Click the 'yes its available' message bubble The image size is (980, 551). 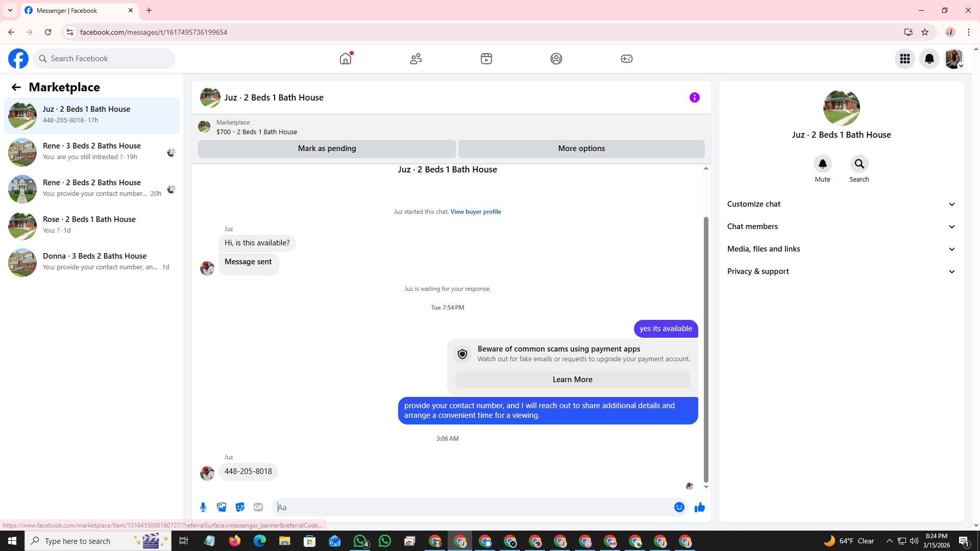tap(666, 329)
